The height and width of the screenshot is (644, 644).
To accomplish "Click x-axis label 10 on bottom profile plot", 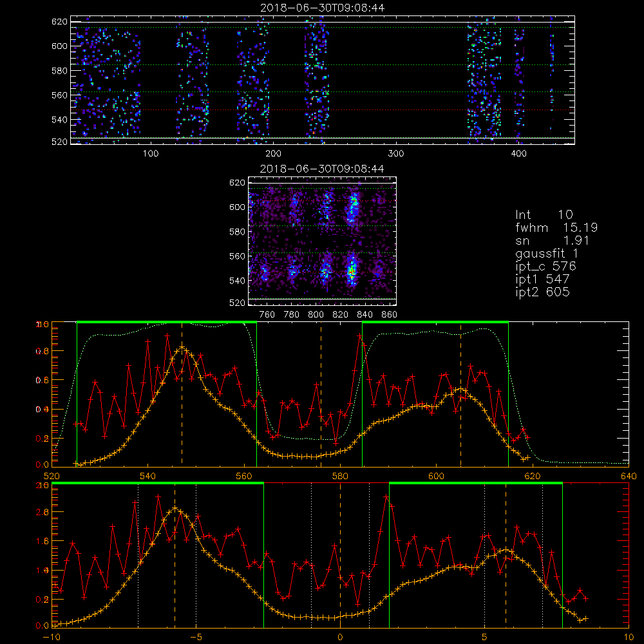I will 629,637.
